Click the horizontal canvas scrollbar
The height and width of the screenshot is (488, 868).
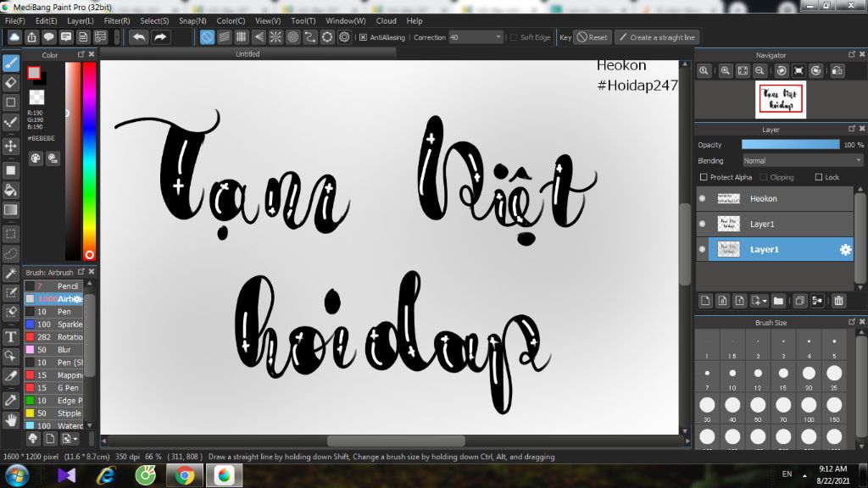click(x=395, y=441)
